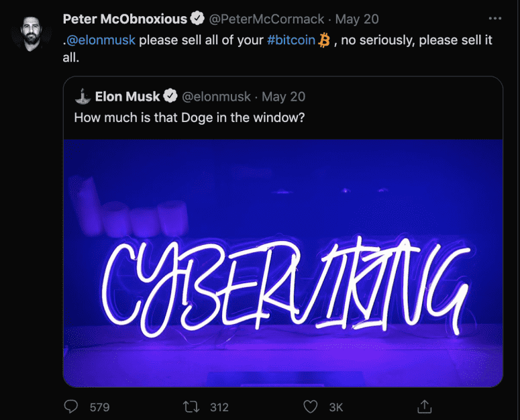Click Peter McObnoxious's profile avatar
Screen dimensions: 520x420
click(x=29, y=31)
